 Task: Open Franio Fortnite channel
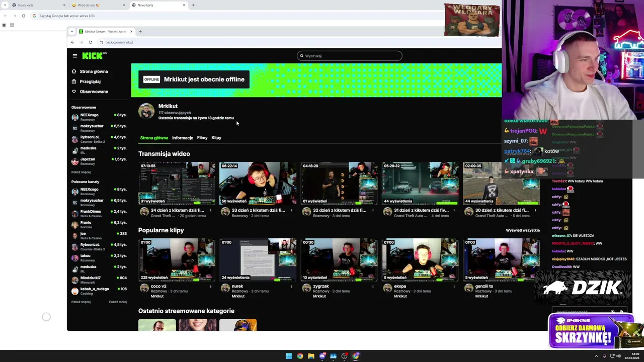(99, 224)
